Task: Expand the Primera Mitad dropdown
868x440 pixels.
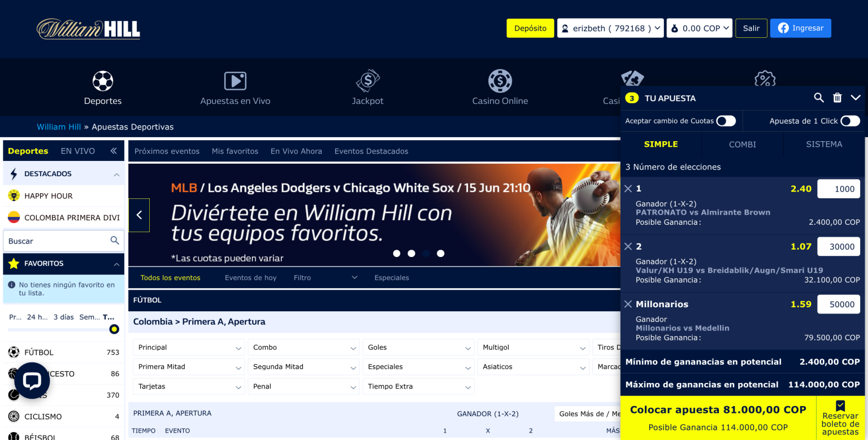Action: 189,367
